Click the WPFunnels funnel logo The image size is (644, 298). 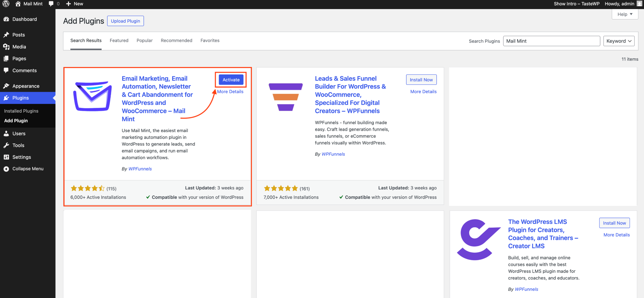pyautogui.click(x=285, y=97)
